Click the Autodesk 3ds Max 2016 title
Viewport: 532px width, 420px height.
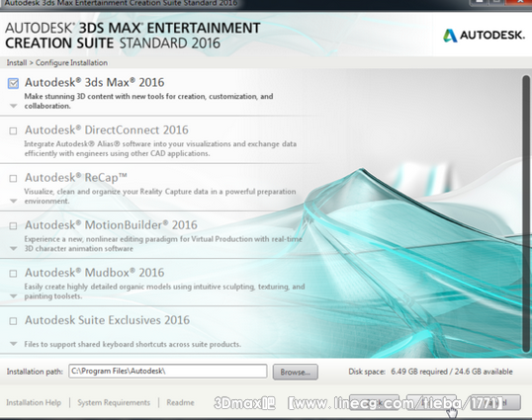(94, 82)
